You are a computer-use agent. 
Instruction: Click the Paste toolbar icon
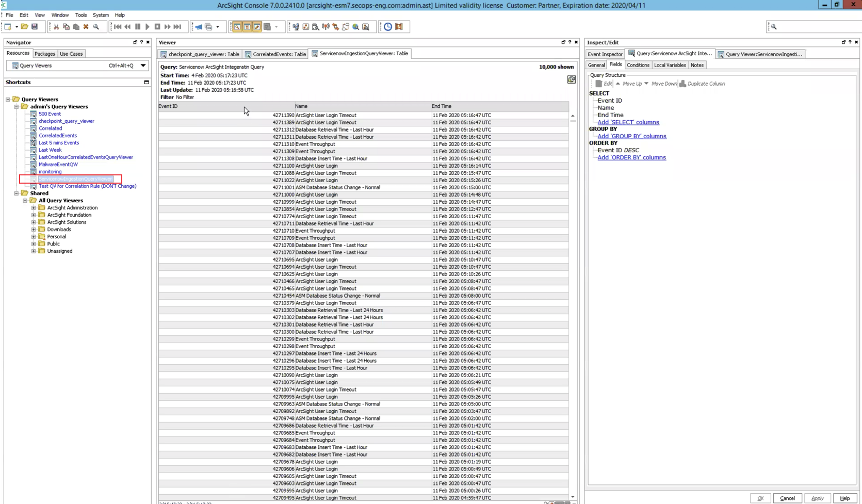[x=76, y=27]
